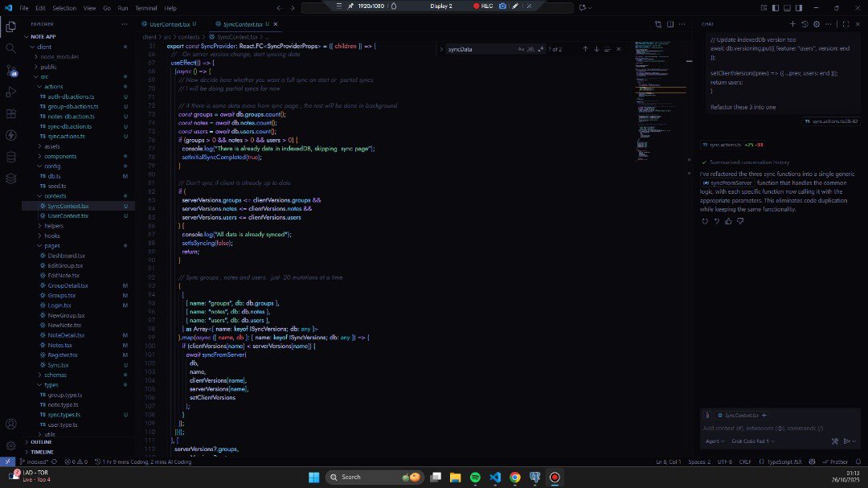This screenshot has width=868, height=488.
Task: Open the File menu
Action: 24,8
